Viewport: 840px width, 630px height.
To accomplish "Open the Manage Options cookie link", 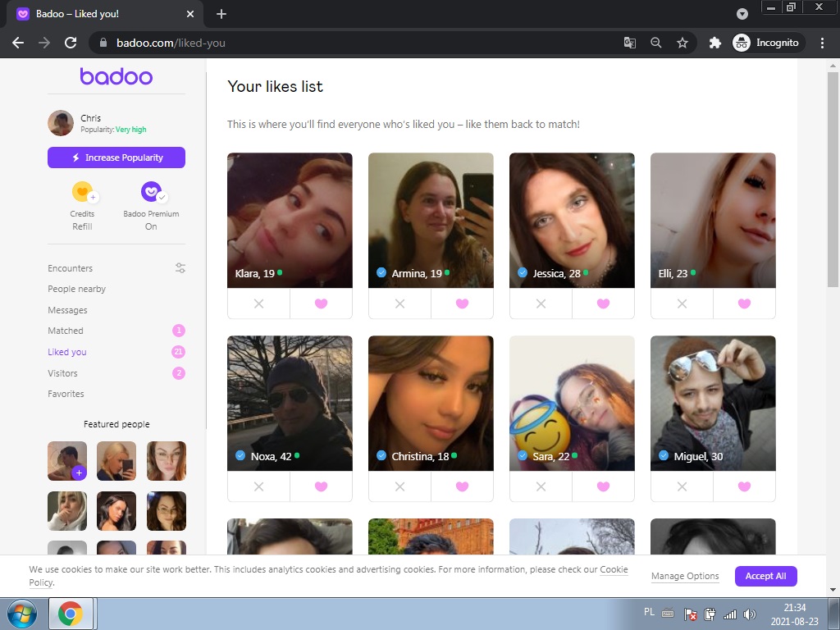I will (x=685, y=576).
